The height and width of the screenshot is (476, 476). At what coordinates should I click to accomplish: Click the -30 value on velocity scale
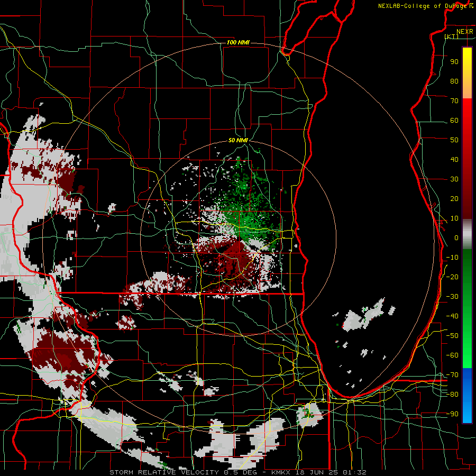(452, 297)
